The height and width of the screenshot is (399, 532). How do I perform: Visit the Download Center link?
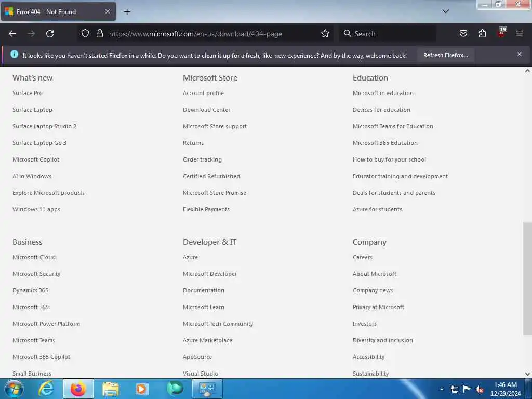pos(207,110)
